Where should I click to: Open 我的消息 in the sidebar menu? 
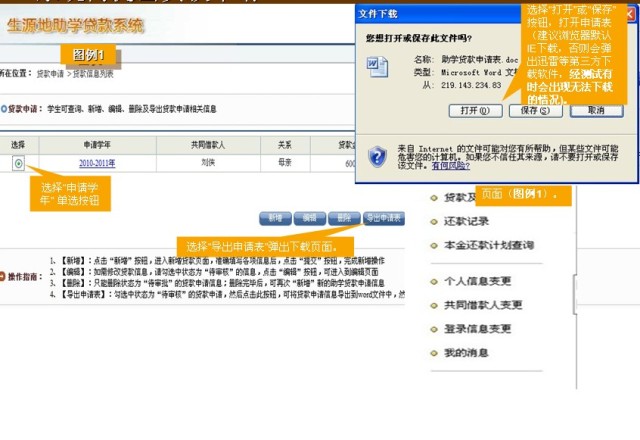465,353
